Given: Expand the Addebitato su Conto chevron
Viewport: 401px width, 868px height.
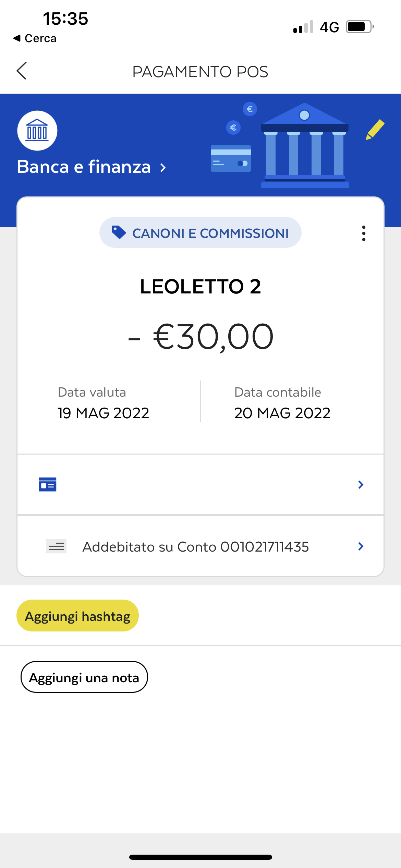Looking at the screenshot, I should [361, 546].
